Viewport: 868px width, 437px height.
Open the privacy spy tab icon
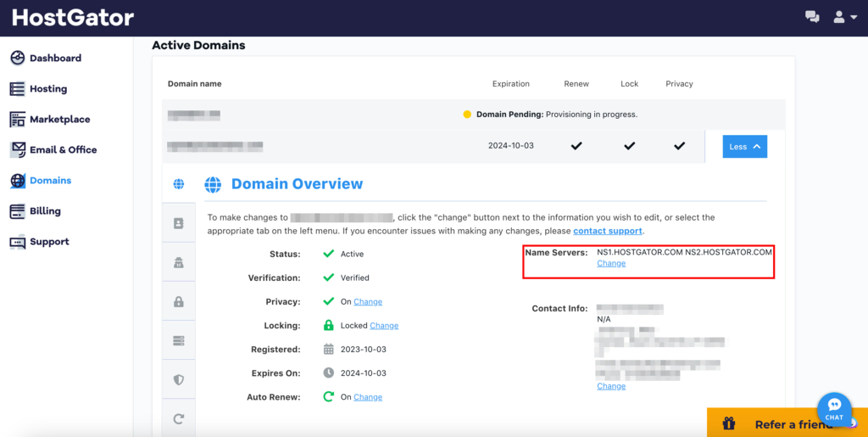(179, 262)
